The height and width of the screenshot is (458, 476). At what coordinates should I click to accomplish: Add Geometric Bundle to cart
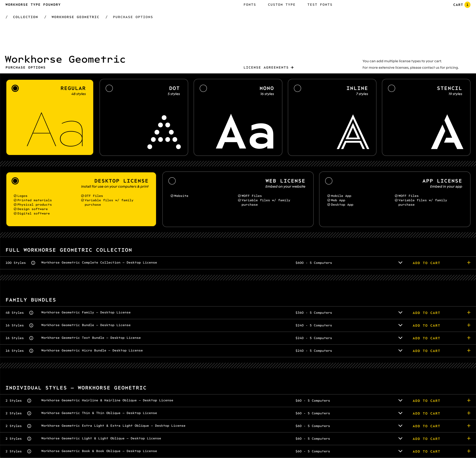pos(426,326)
